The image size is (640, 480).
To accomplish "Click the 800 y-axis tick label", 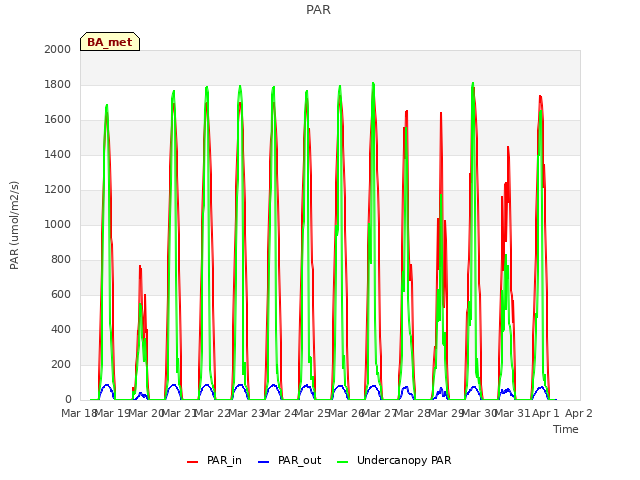I will (x=61, y=260).
